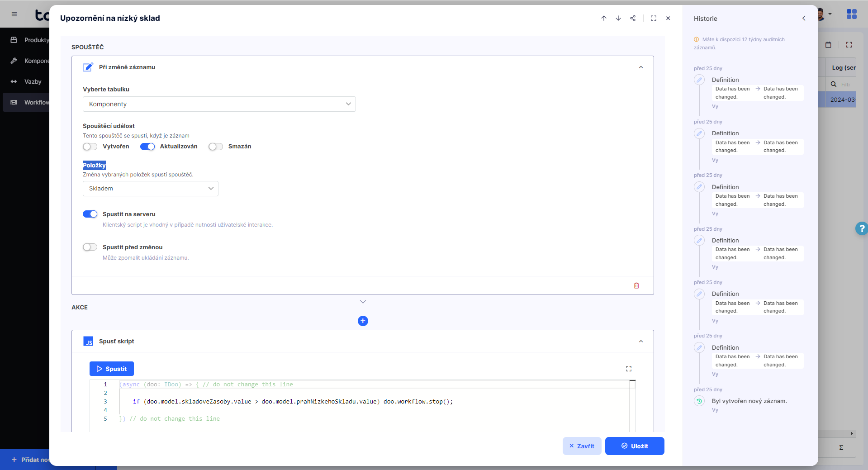Open Produkty in the sidebar
The image size is (868, 470).
point(36,40)
